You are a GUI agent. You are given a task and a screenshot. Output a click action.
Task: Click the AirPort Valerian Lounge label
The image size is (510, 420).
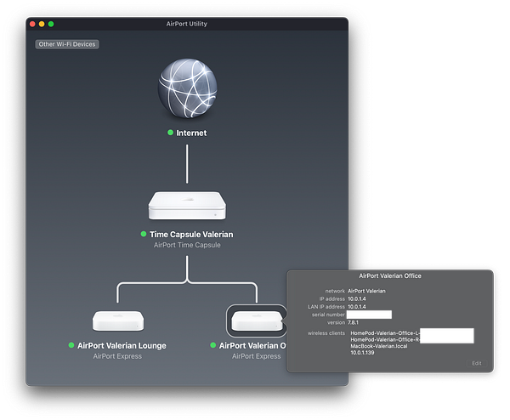tap(122, 345)
